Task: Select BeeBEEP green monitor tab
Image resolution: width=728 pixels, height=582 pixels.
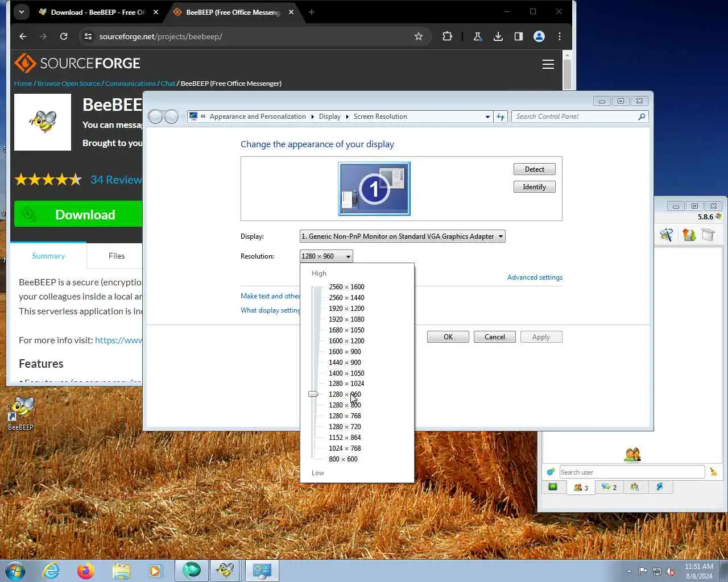Action: click(553, 487)
